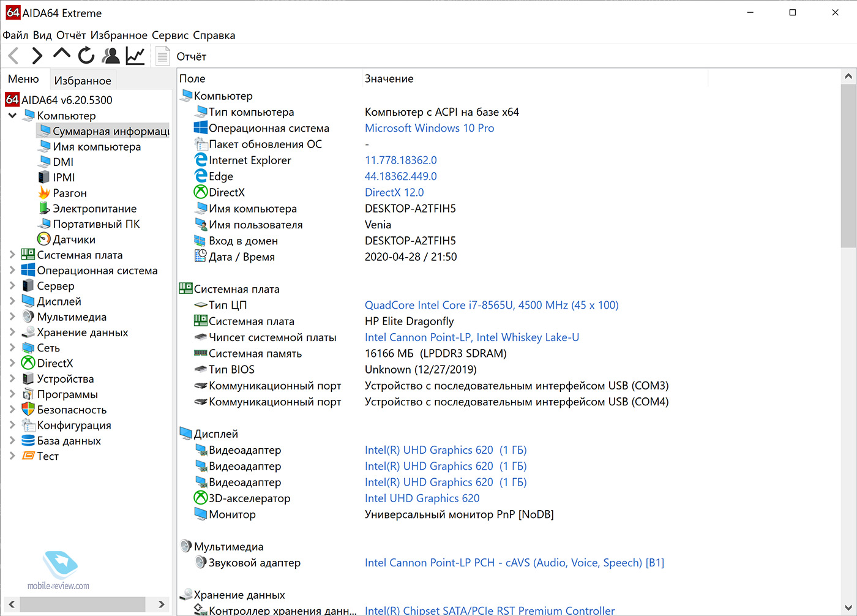Expand the Конфигурация tree node
The image size is (857, 616).
pyautogui.click(x=12, y=425)
